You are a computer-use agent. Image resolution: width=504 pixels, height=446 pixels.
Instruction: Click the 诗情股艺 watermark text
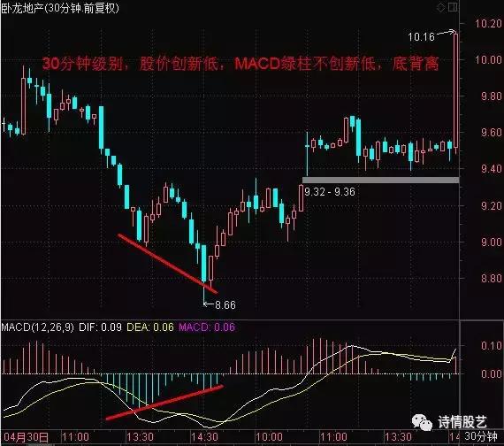coord(462,422)
